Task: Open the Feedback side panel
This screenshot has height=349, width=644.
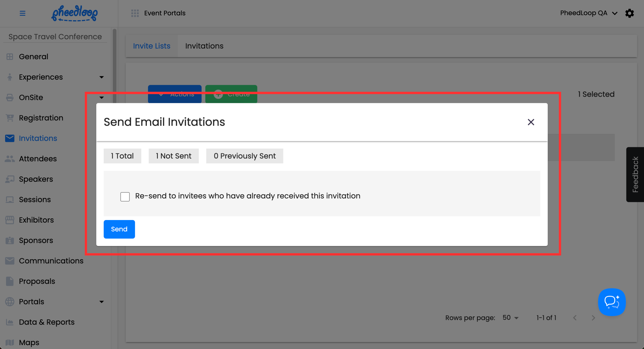Action: click(635, 174)
